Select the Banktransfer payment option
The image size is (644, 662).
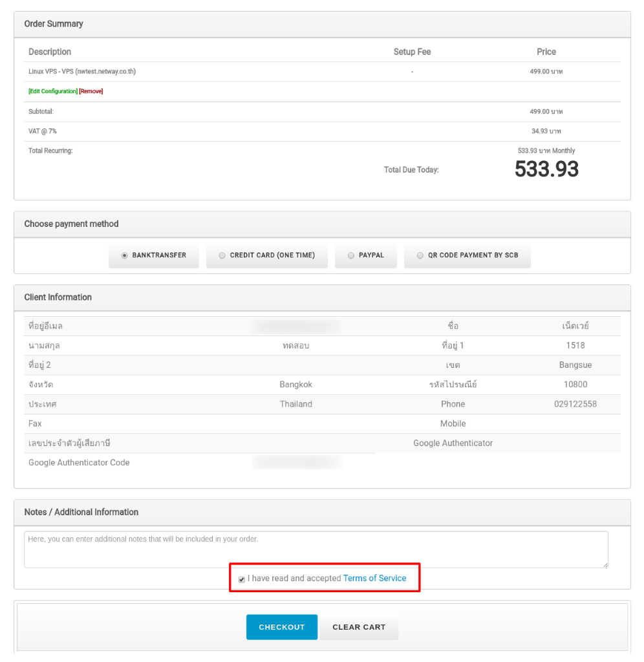153,255
